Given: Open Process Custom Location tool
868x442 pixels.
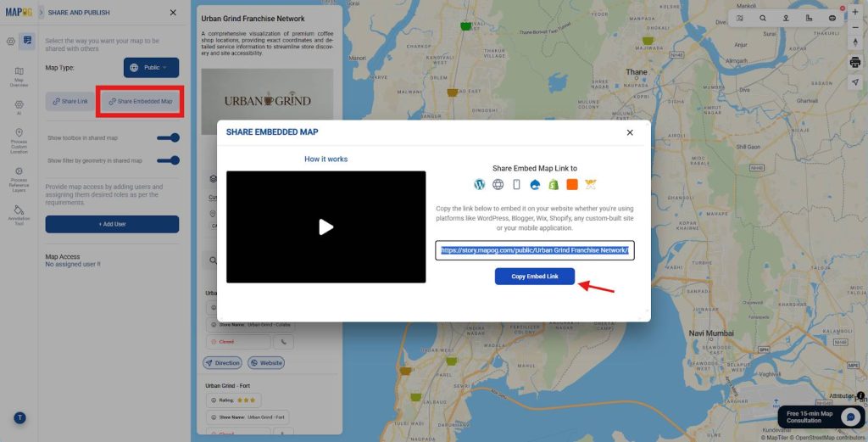Looking at the screenshot, I should point(19,141).
